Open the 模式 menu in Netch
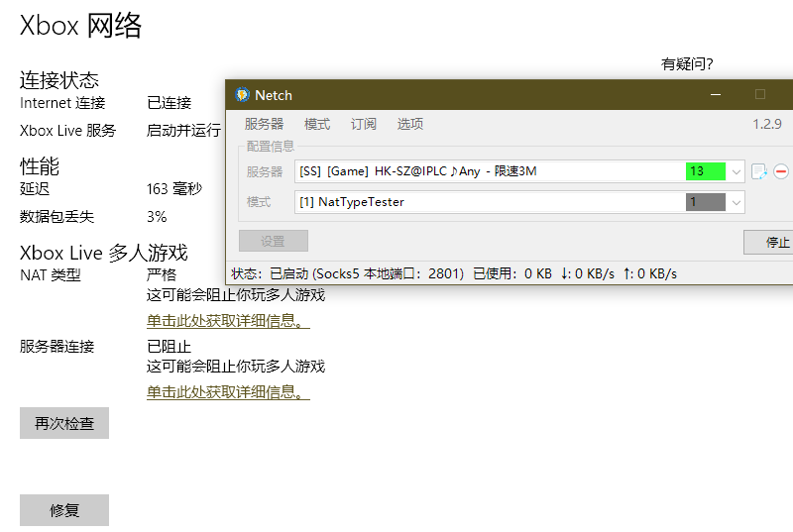 pyautogui.click(x=317, y=124)
